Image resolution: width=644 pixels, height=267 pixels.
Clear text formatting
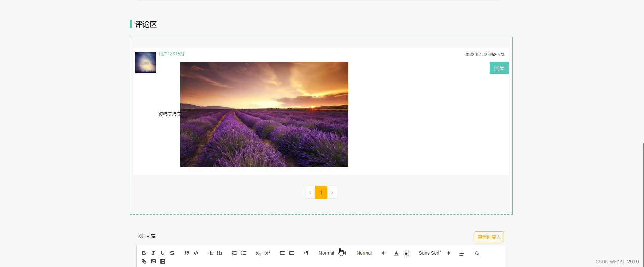[x=476, y=253]
